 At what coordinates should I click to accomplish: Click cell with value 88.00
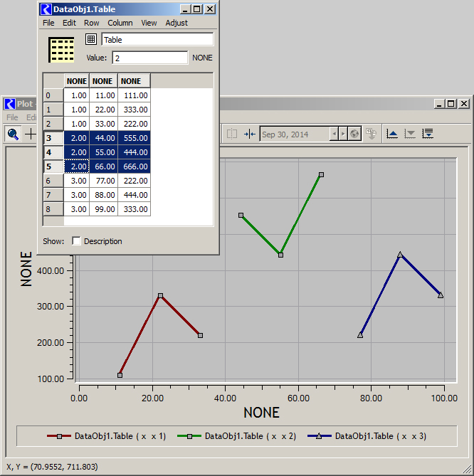(x=103, y=195)
